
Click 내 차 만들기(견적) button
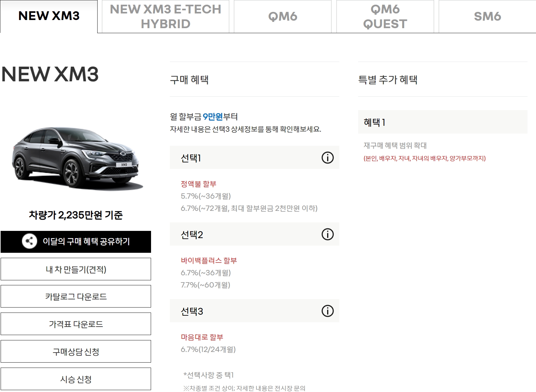pos(76,269)
